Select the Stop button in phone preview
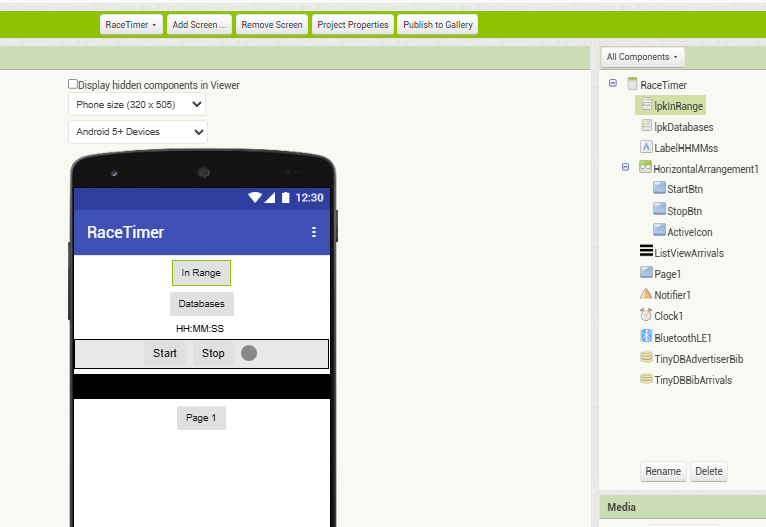The height and width of the screenshot is (527, 766). (213, 353)
